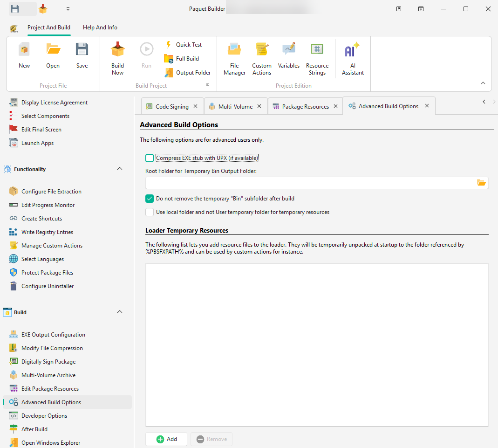Switch to Help And Info tab
The image size is (498, 448).
tap(100, 28)
